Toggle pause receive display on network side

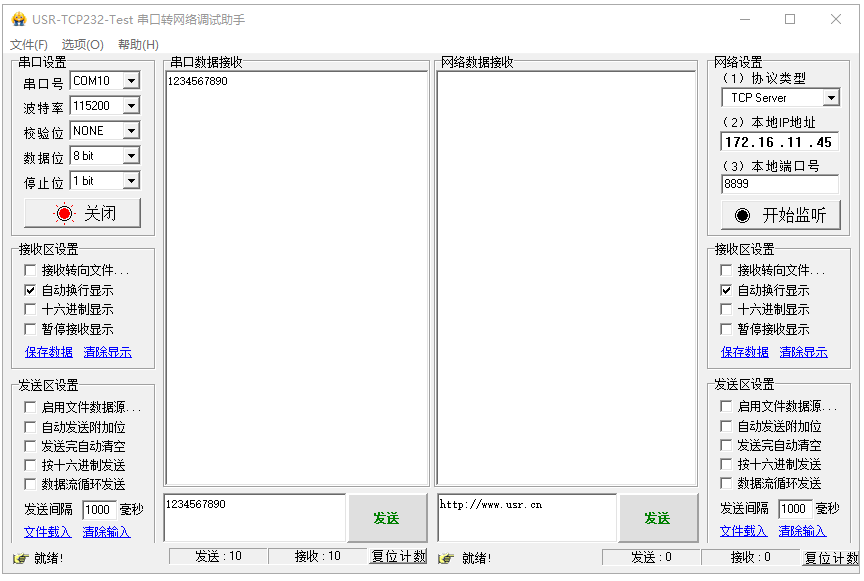click(x=726, y=330)
